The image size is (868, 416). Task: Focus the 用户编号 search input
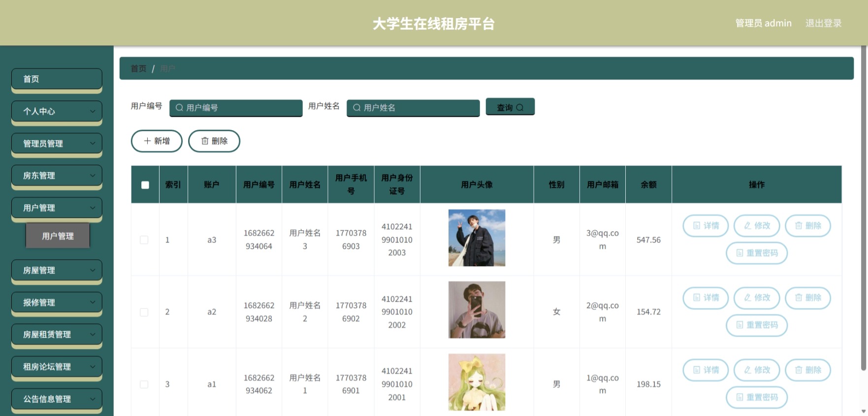coord(236,107)
